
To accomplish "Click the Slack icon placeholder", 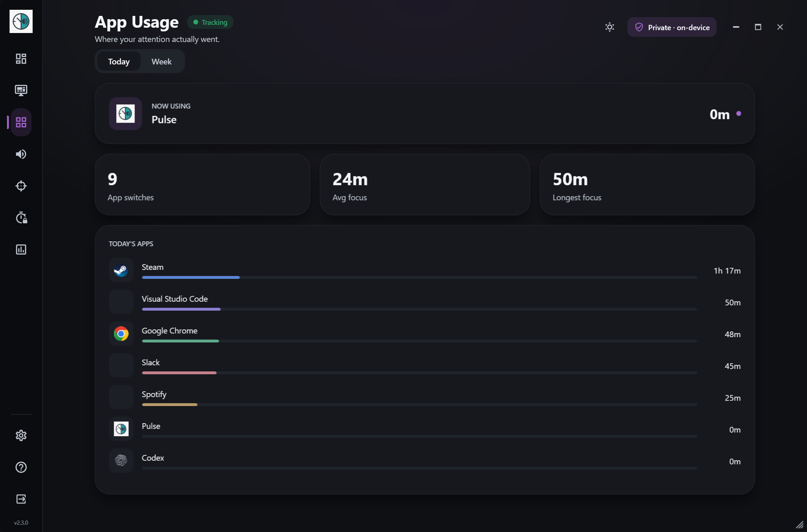I will 121,365.
